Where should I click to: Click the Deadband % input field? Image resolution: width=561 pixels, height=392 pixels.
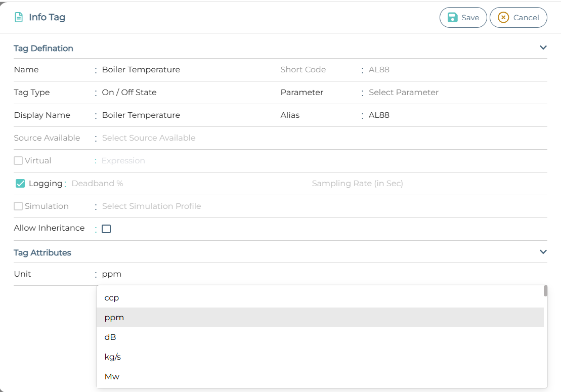point(98,184)
